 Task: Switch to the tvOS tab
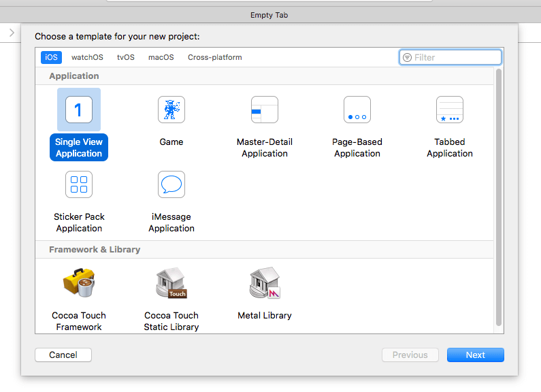[126, 57]
